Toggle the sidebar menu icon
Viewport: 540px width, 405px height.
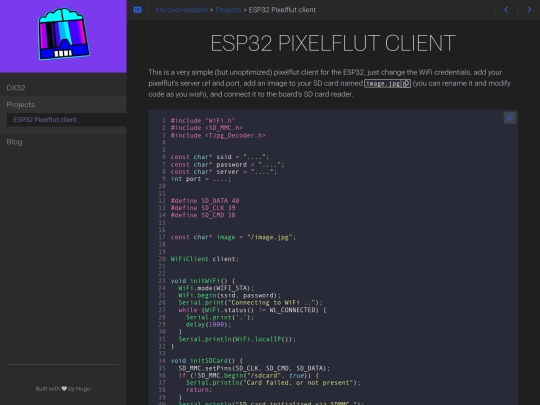pyautogui.click(x=137, y=10)
